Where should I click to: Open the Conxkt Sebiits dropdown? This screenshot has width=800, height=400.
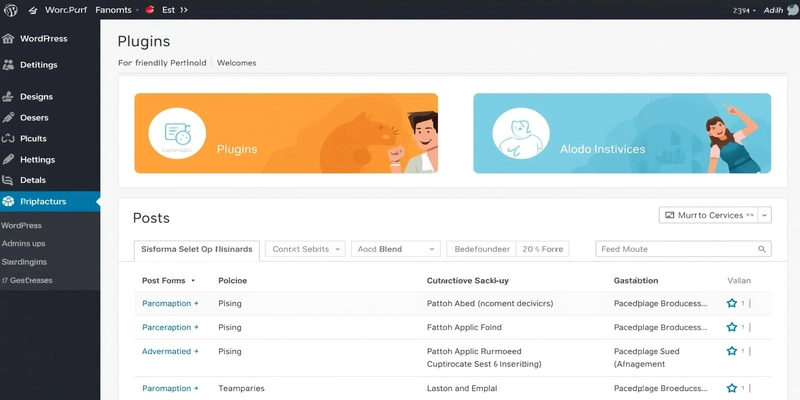pos(305,249)
